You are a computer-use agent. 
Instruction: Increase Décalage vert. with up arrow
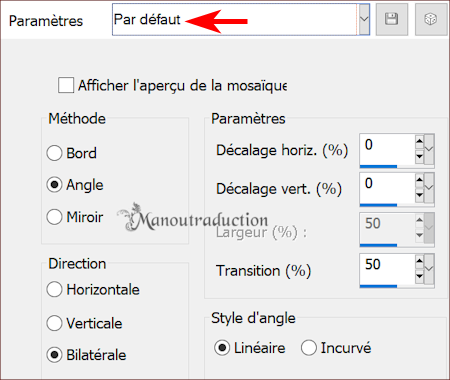point(419,180)
